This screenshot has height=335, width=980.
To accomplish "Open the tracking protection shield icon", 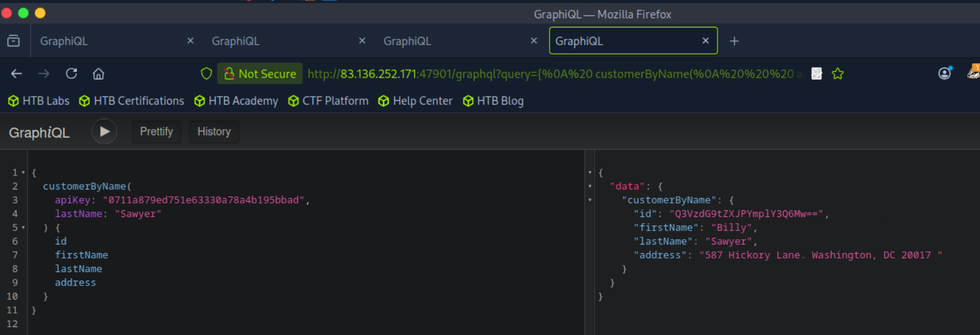I will click(206, 74).
